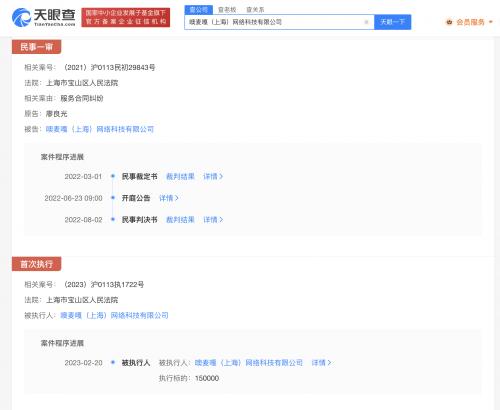Open 裁判结果 for the 民事裁定书 entry
The image size is (500, 410).
pos(180,176)
